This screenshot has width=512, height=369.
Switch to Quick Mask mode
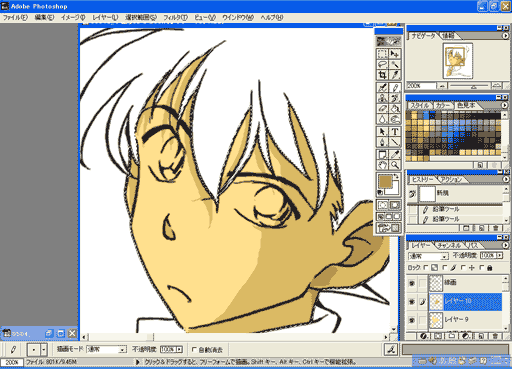pyautogui.click(x=395, y=205)
